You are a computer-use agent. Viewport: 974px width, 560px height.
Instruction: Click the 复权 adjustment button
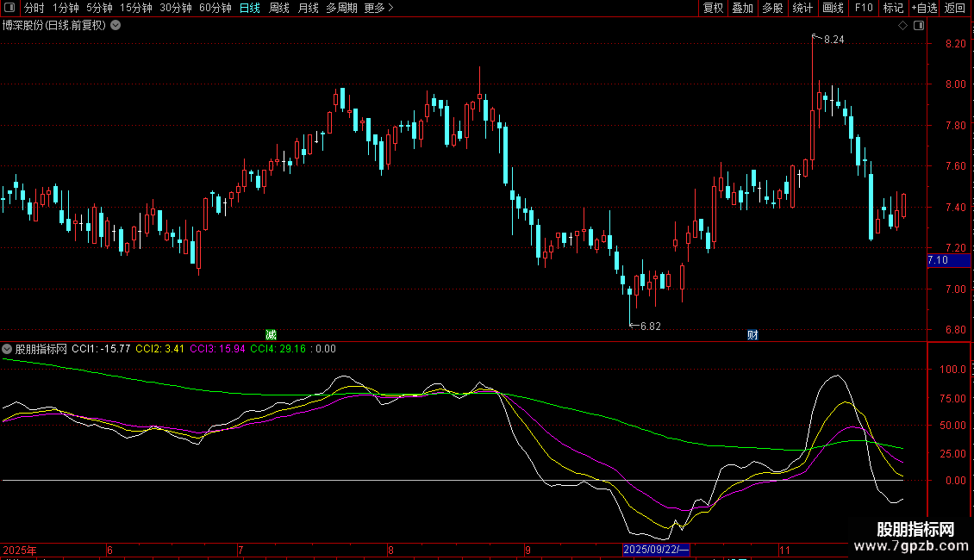coord(713,9)
